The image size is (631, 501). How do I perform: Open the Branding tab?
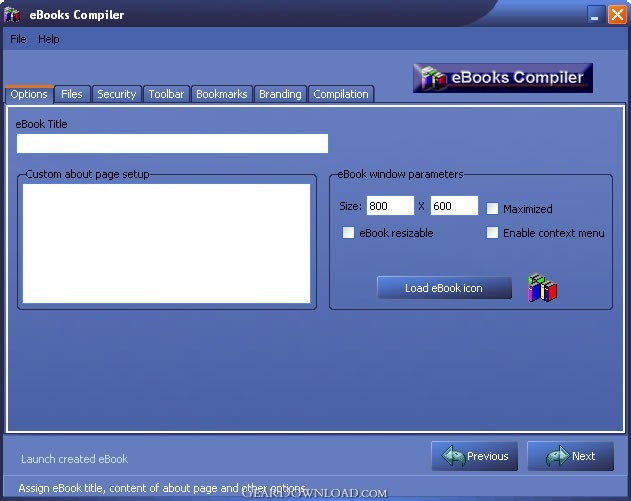tap(280, 94)
